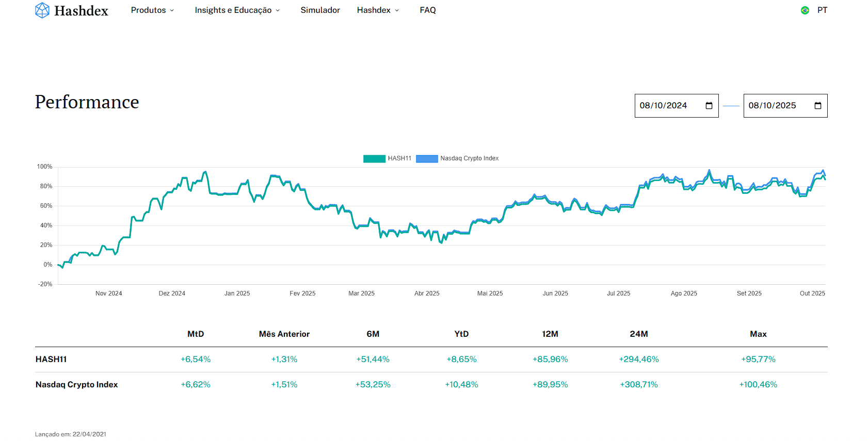Expand the Produtos menu chevron
Image resolution: width=868 pixels, height=441 pixels.
pos(172,11)
